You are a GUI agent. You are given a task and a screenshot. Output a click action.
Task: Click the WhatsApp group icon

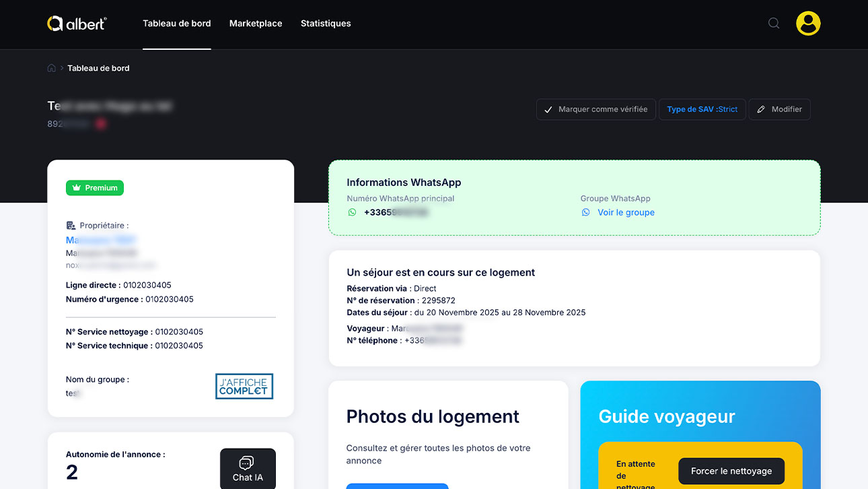click(585, 212)
